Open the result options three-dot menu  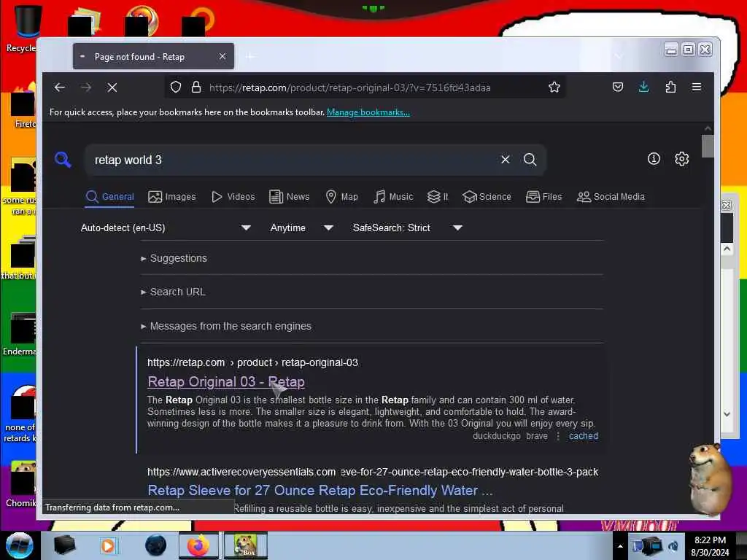(x=558, y=436)
